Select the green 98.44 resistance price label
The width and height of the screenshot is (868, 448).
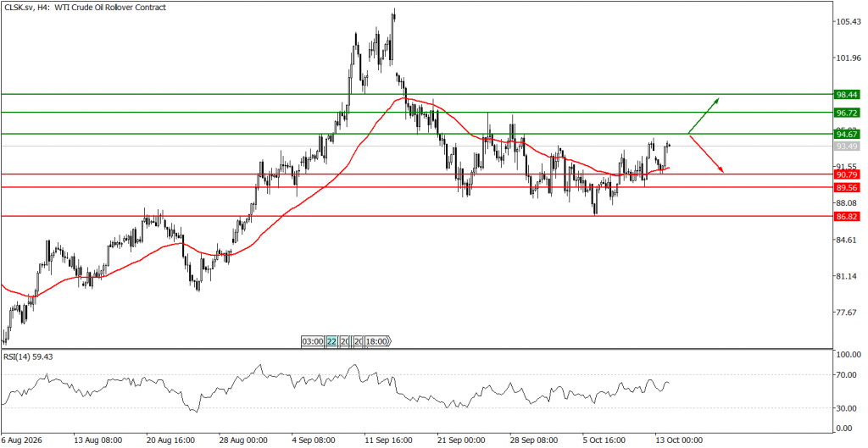pos(847,95)
